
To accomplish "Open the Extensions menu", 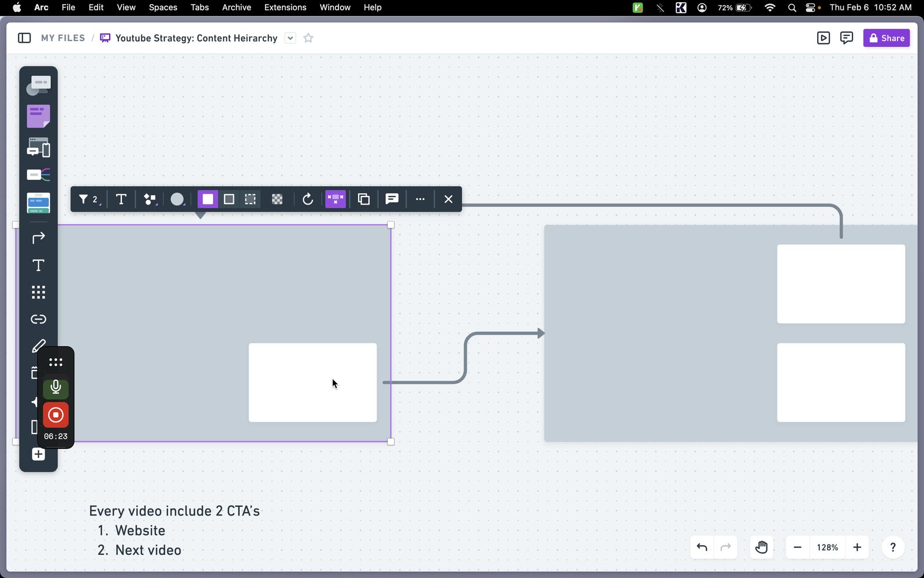I will pos(285,8).
